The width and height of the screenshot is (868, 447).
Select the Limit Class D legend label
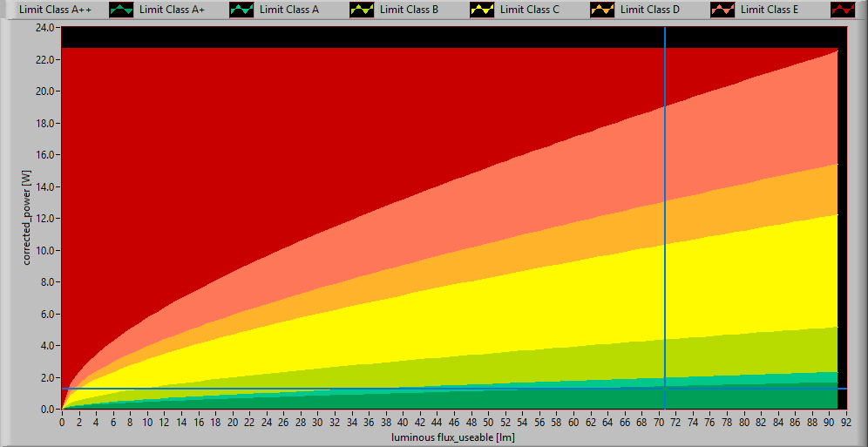(x=650, y=10)
